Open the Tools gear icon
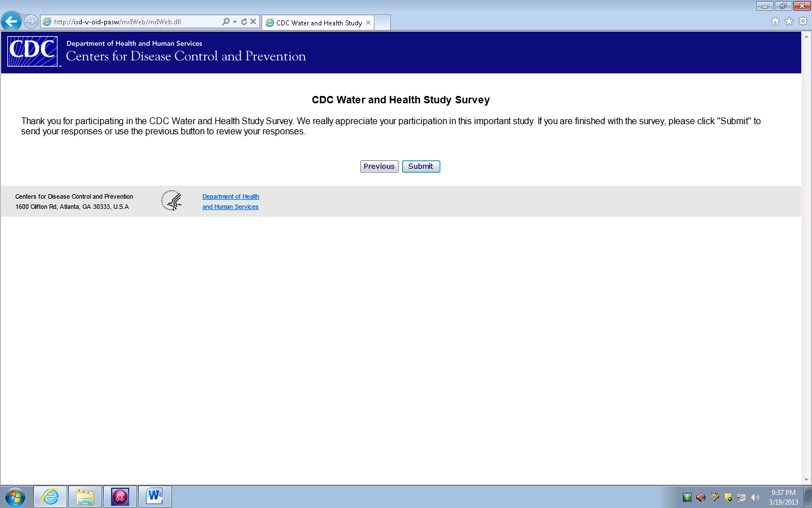This screenshot has height=508, width=812. pyautogui.click(x=803, y=21)
